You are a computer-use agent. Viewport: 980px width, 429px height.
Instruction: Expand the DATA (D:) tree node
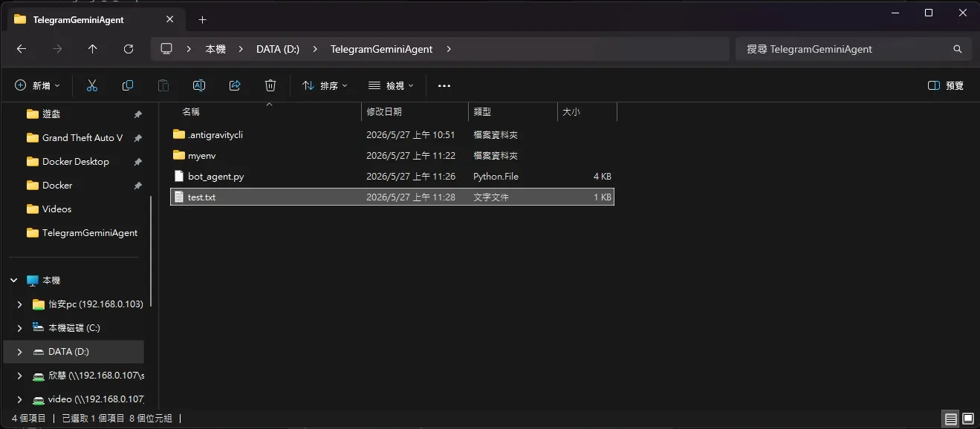pos(20,352)
